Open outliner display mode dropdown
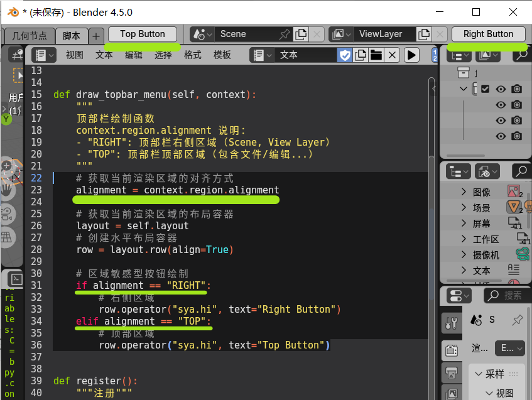Viewport: 532px width, 400px height. pos(488,55)
